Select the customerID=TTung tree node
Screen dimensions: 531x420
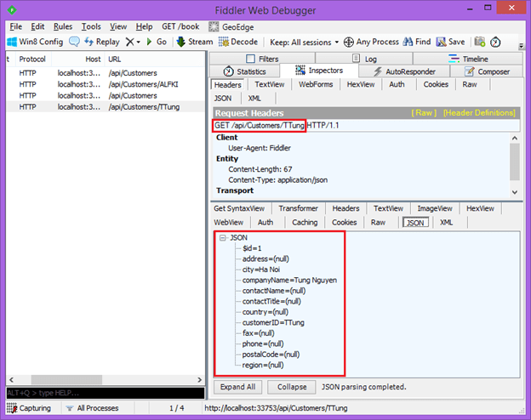point(273,322)
